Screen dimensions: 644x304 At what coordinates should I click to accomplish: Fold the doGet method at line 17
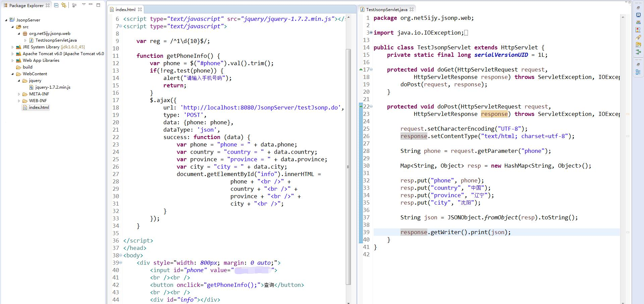371,70
